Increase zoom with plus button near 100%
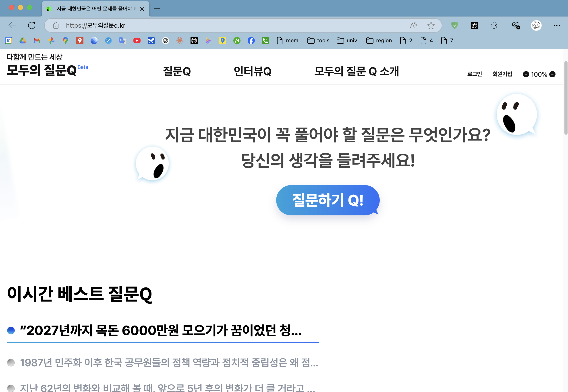This screenshot has width=568, height=392. point(526,74)
